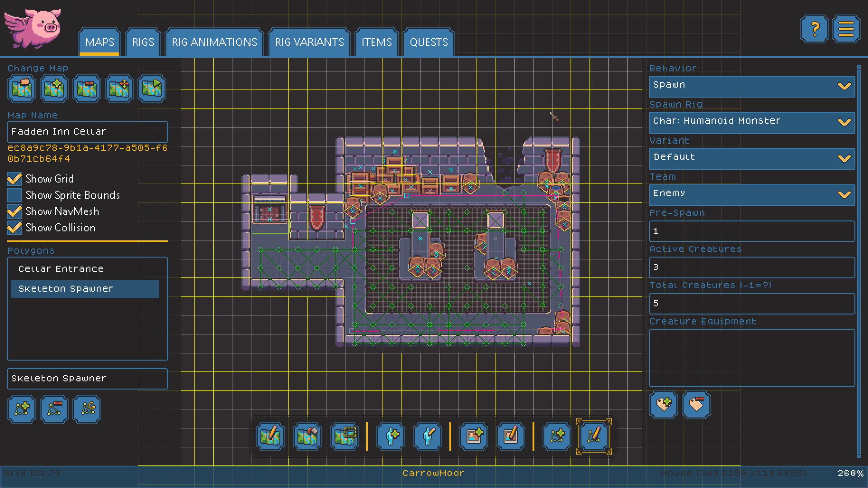Click the polygon rotate/refresh icon
The height and width of the screenshot is (488, 868).
click(87, 409)
